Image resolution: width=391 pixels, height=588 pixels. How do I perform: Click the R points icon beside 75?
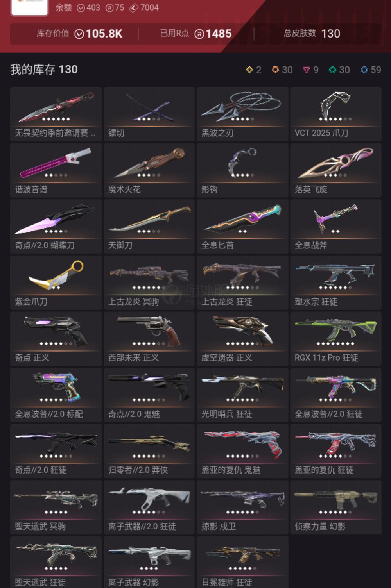[x=109, y=8]
